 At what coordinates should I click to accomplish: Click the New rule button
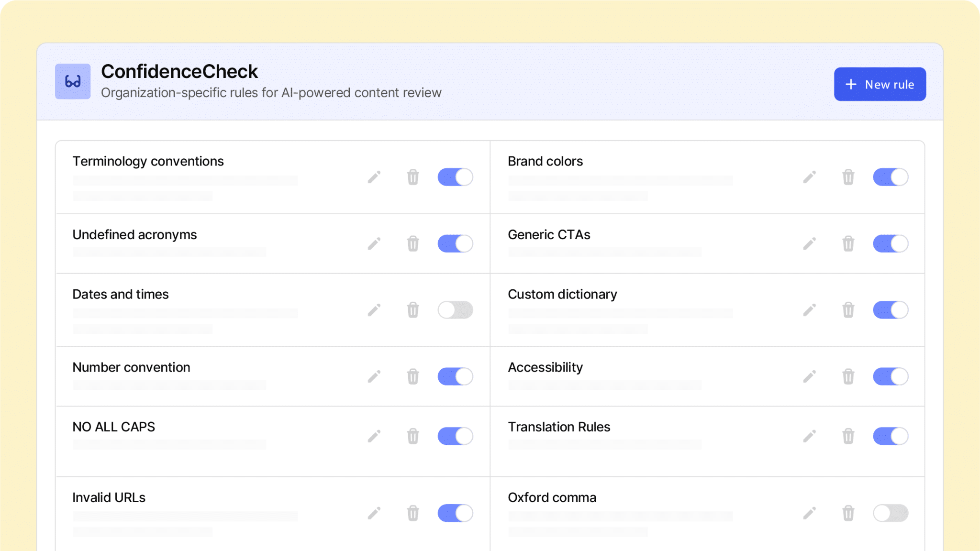(x=880, y=84)
